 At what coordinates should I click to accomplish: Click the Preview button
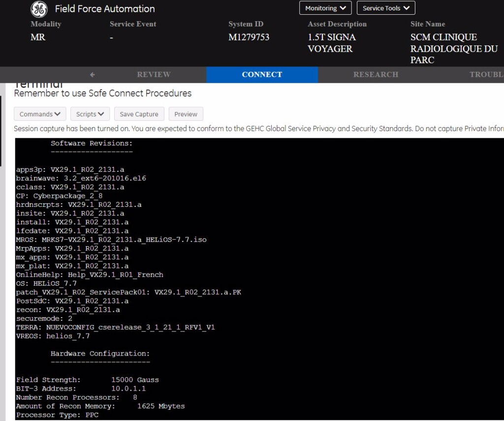pos(186,114)
